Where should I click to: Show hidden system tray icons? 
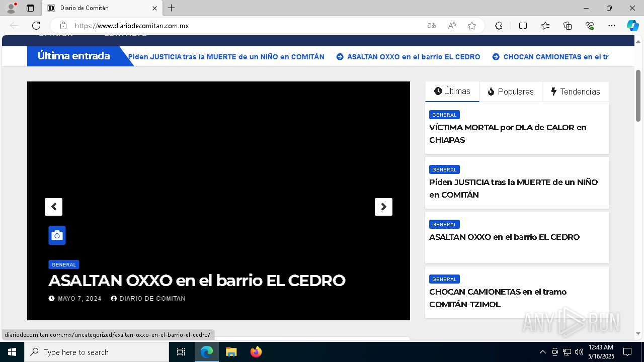[542, 352]
